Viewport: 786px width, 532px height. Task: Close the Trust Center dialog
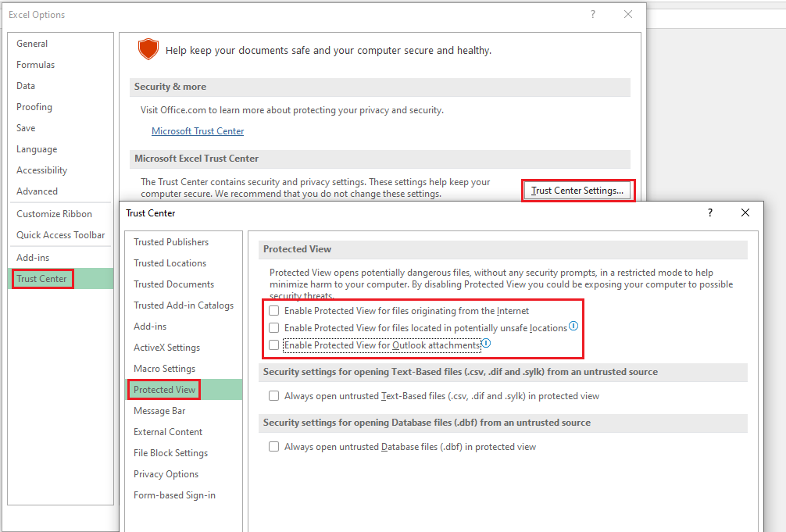(x=745, y=212)
